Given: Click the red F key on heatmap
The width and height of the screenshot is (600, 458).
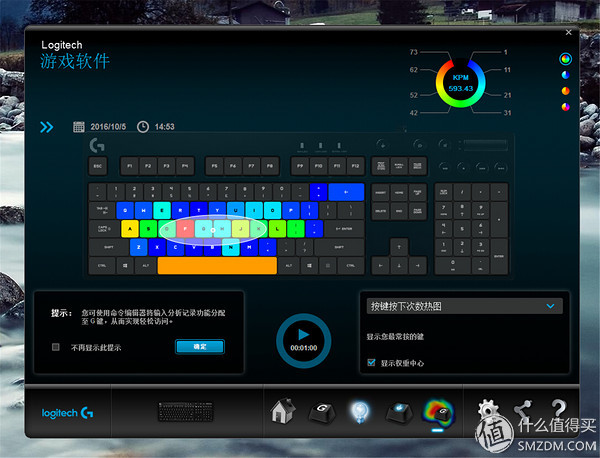Looking at the screenshot, I should [x=185, y=229].
